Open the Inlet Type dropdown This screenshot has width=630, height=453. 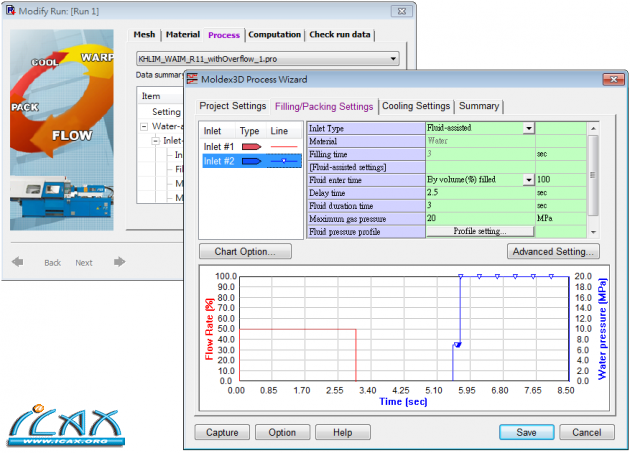pos(528,128)
